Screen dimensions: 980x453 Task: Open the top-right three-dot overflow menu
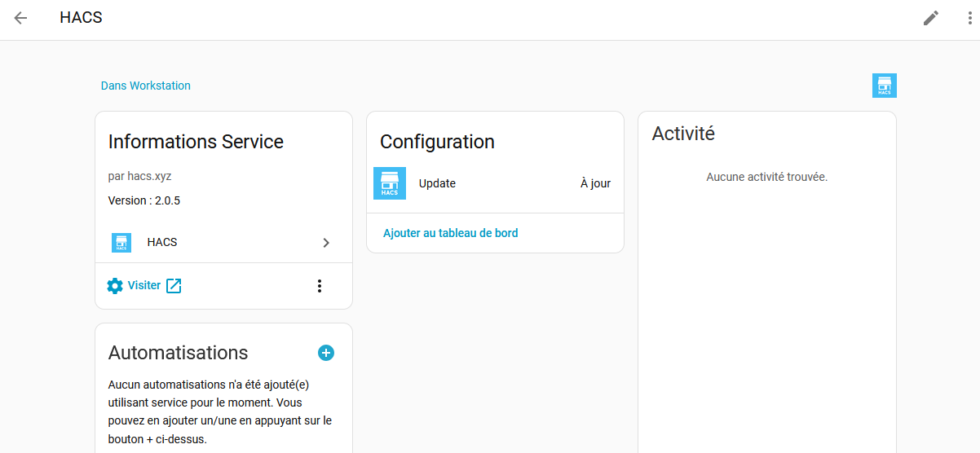(x=969, y=18)
